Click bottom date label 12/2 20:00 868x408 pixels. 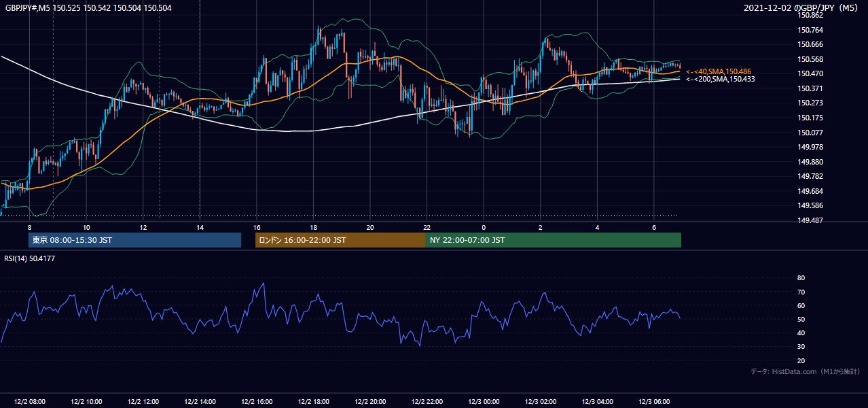point(370,402)
